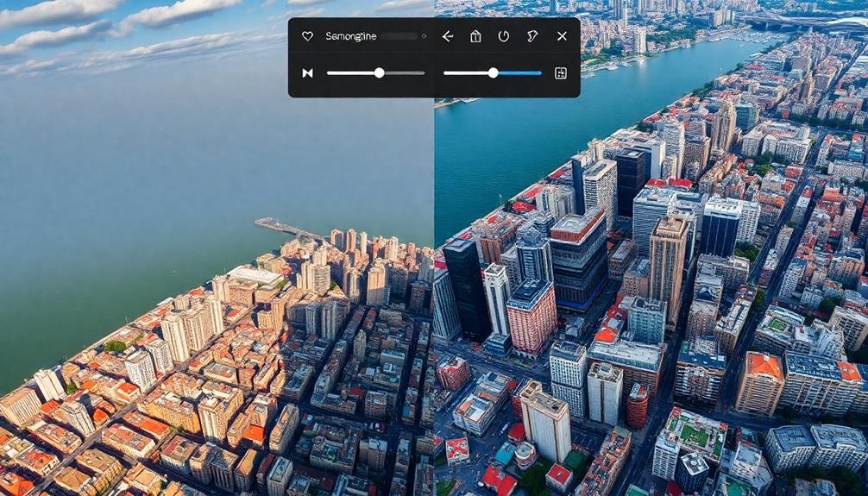Click the share upload icon
The height and width of the screenshot is (496, 868).
click(475, 36)
